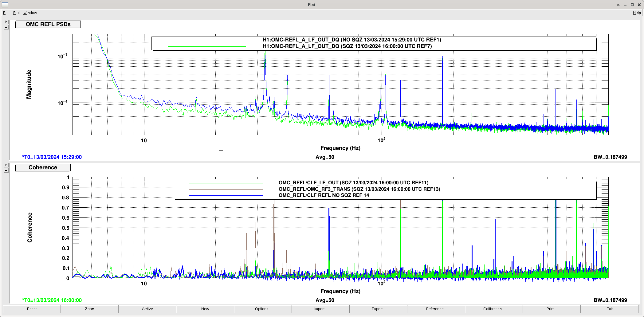This screenshot has height=317, width=644.
Task: Open the Reference... dialog
Action: (436, 309)
